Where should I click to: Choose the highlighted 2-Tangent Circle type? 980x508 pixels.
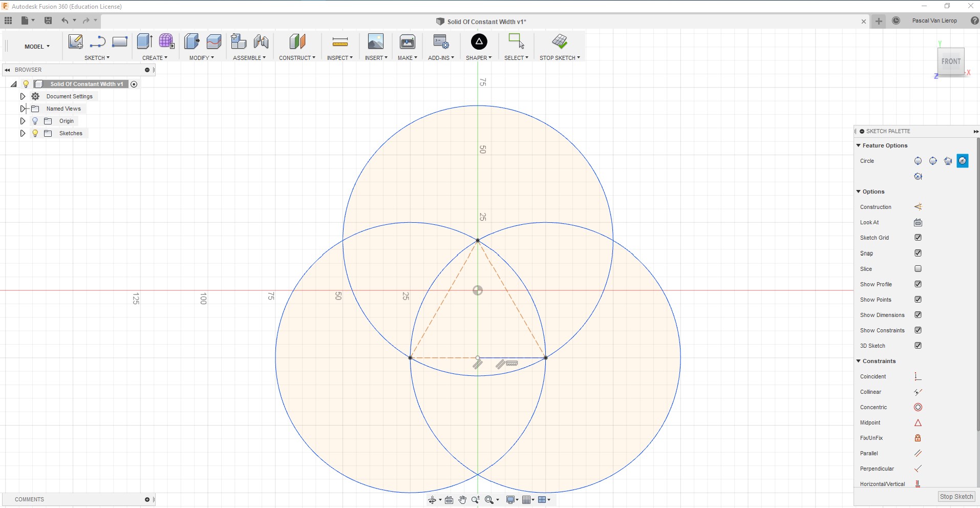(963, 161)
